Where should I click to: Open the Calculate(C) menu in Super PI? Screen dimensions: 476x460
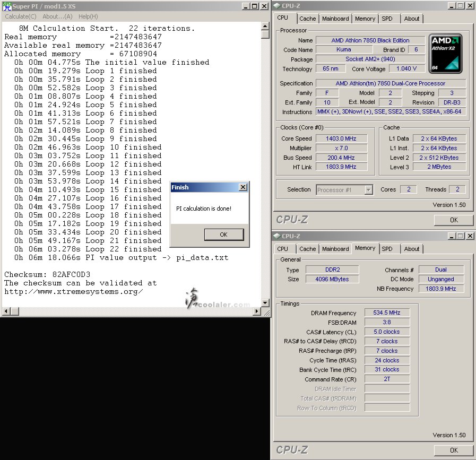click(x=21, y=16)
